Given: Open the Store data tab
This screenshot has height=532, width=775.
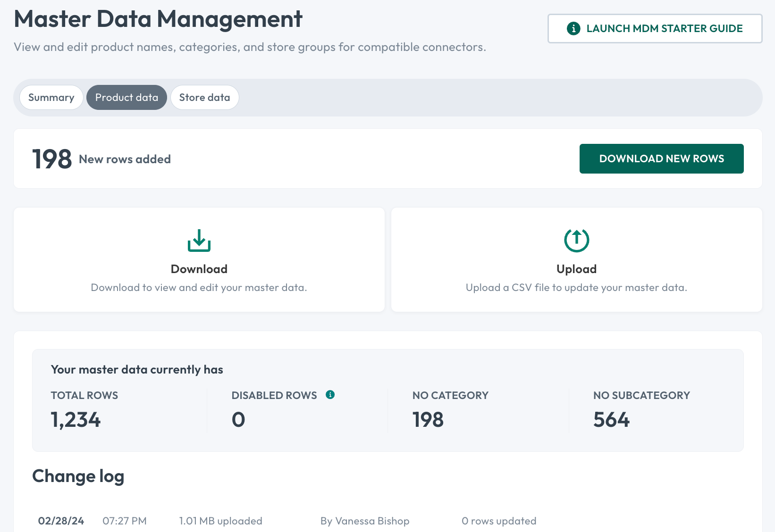Looking at the screenshot, I should point(204,98).
